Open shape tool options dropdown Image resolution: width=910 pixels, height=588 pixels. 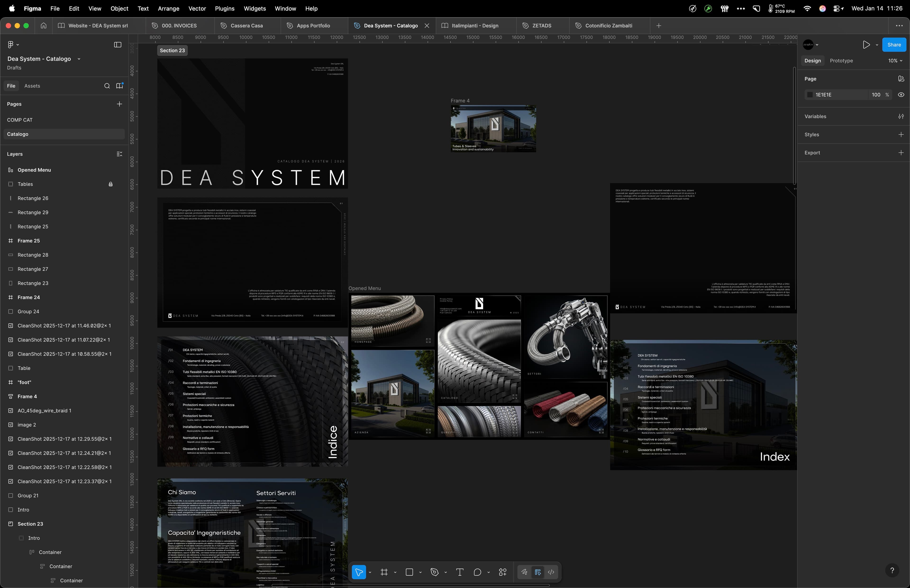tap(420, 572)
